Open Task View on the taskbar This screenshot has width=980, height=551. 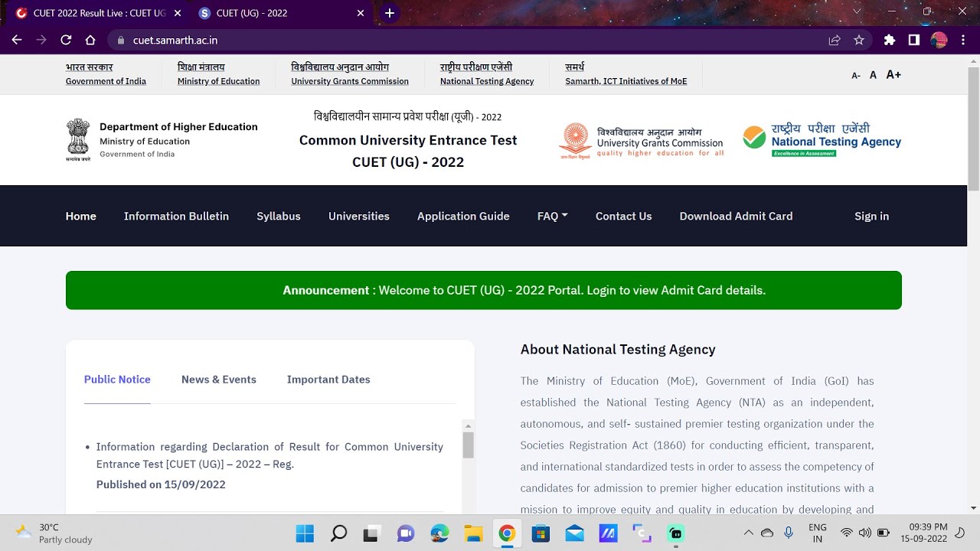point(372,533)
